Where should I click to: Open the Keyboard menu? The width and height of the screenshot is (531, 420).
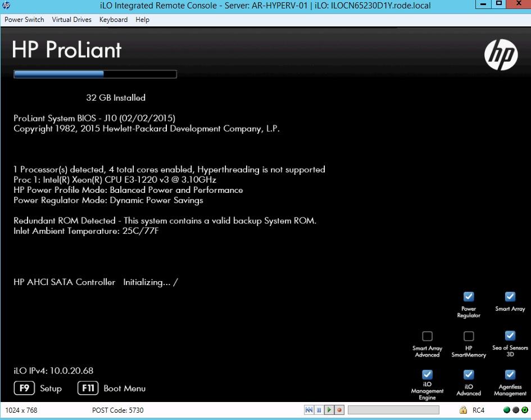[x=113, y=20]
